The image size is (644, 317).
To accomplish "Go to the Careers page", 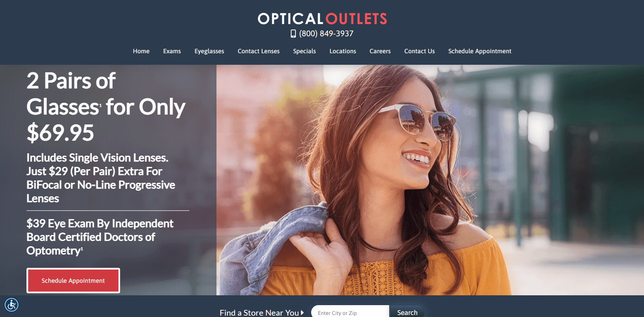I will (x=380, y=51).
